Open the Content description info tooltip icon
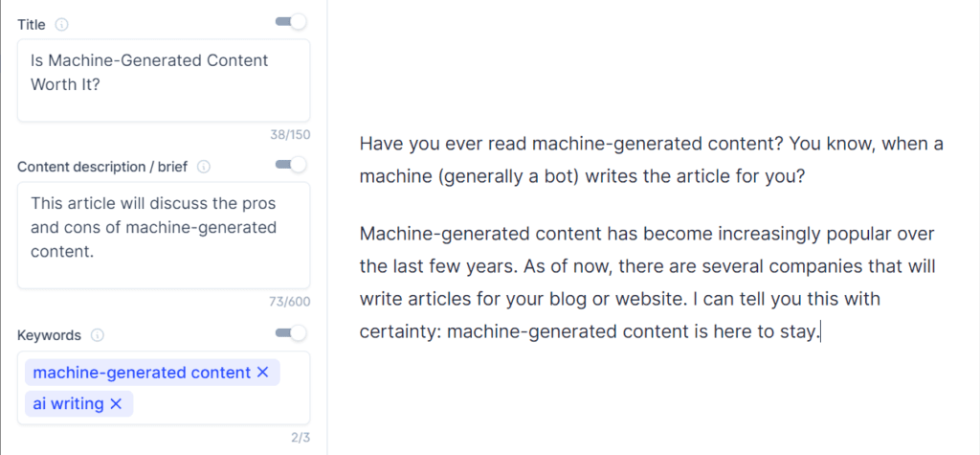 [204, 167]
